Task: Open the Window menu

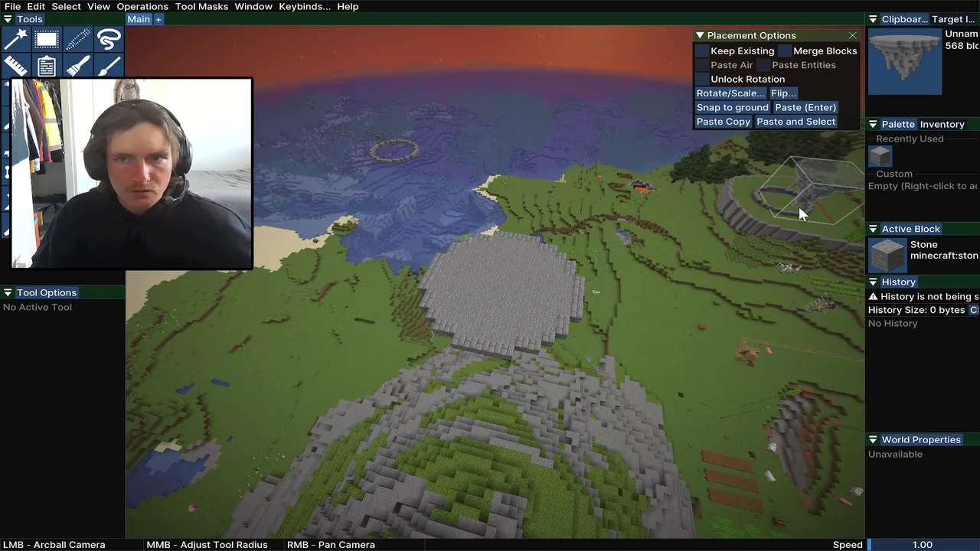Action: click(x=253, y=6)
